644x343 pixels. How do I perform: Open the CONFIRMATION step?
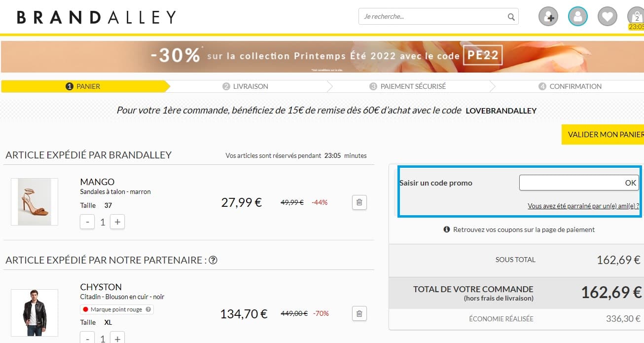tap(570, 86)
